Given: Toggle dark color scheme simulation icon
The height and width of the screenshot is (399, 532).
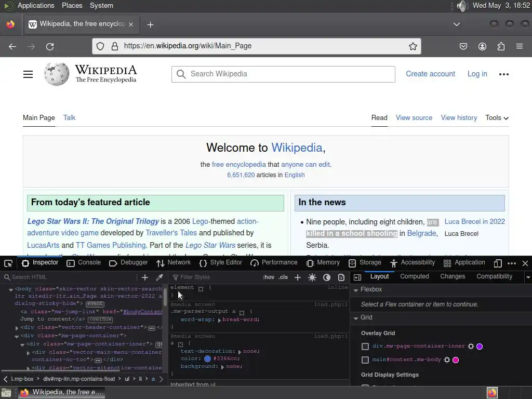Looking at the screenshot, I should [x=327, y=277].
